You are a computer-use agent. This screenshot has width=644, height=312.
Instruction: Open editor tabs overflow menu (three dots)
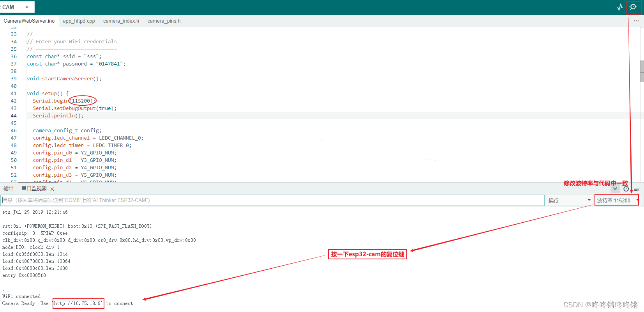click(637, 21)
